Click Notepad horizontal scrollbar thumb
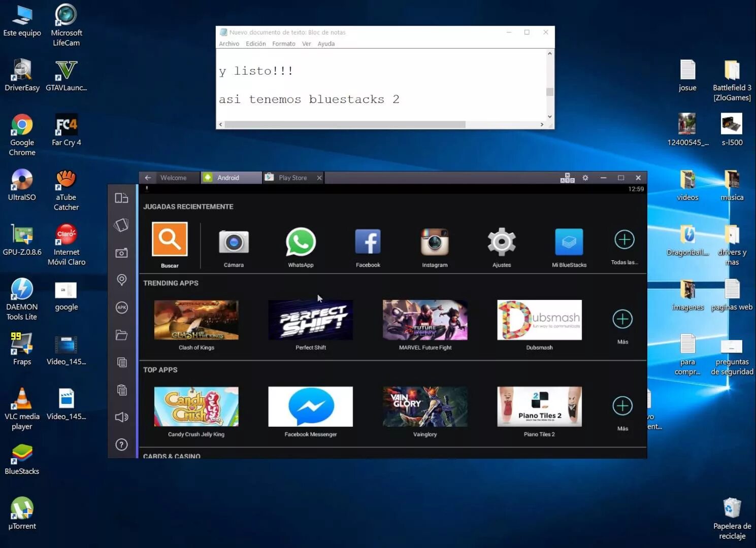 345,124
